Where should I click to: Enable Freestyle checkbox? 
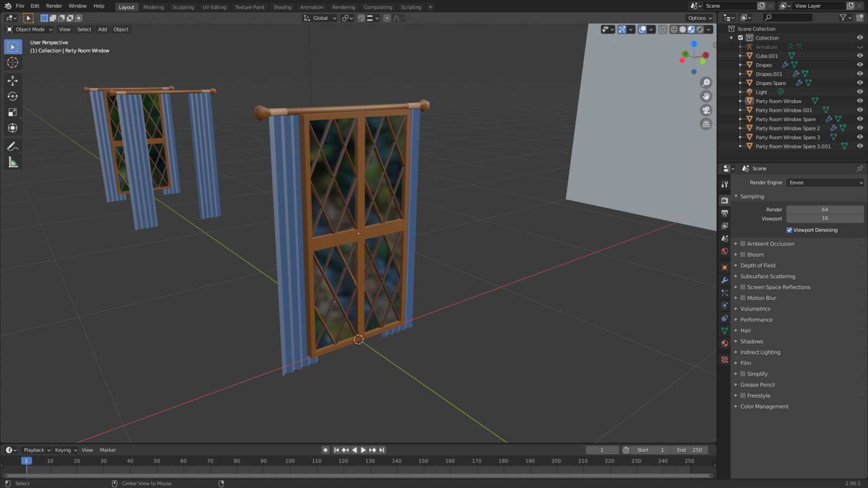click(x=743, y=396)
